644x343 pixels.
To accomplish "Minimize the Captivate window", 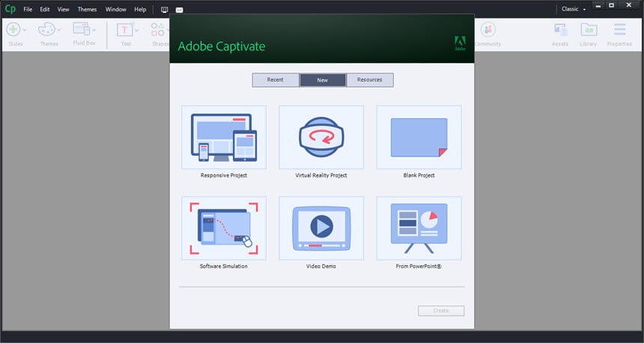I will [x=598, y=5].
